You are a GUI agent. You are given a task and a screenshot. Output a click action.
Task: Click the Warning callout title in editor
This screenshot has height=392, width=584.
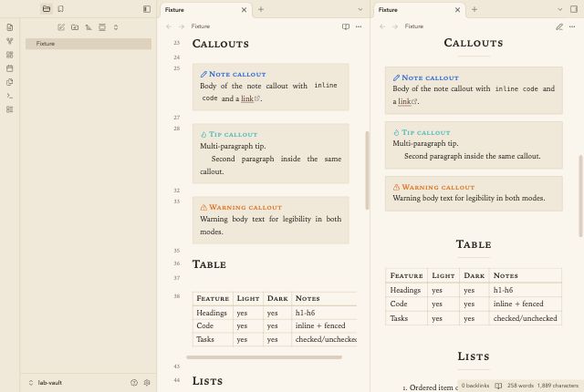click(x=245, y=207)
